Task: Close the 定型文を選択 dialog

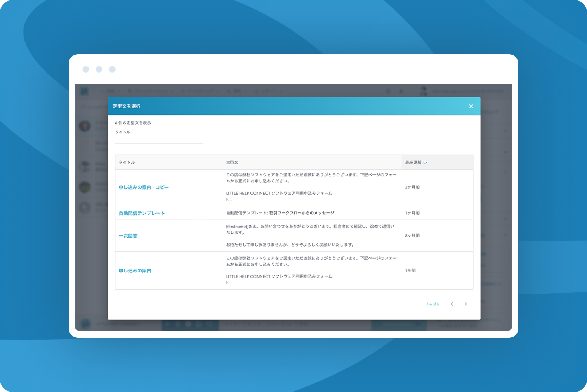Action: [471, 106]
